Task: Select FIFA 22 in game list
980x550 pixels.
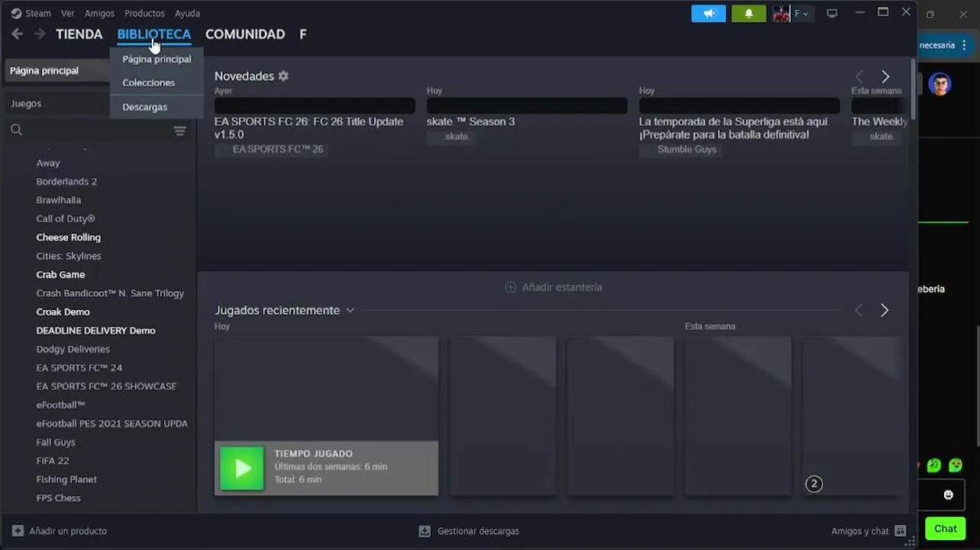Action: point(53,461)
